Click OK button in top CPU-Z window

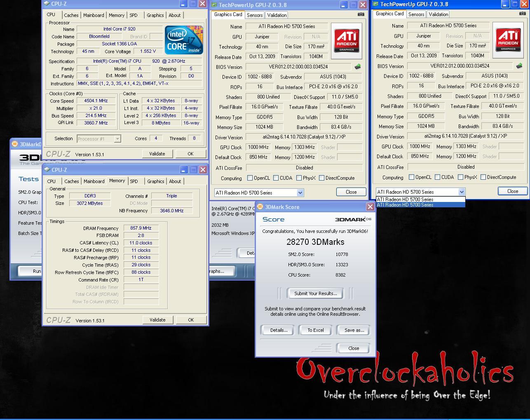click(190, 154)
